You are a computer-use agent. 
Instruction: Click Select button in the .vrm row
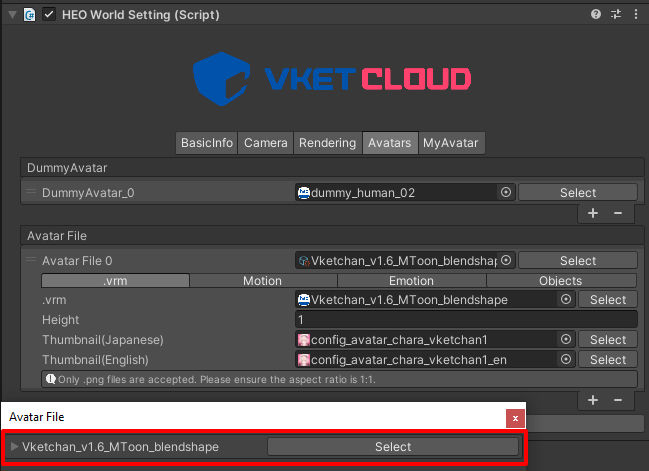pos(608,300)
